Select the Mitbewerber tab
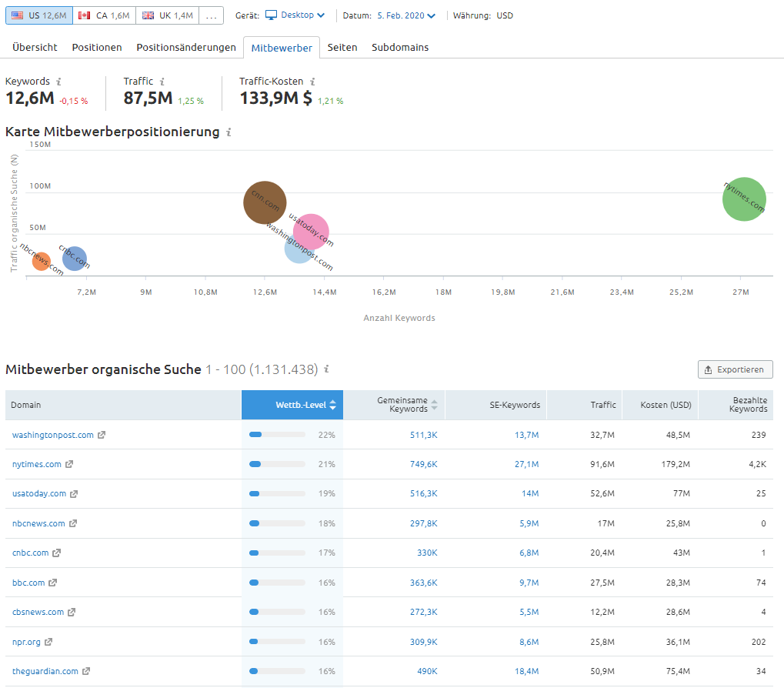Image resolution: width=784 pixels, height=688 pixels. click(x=282, y=48)
